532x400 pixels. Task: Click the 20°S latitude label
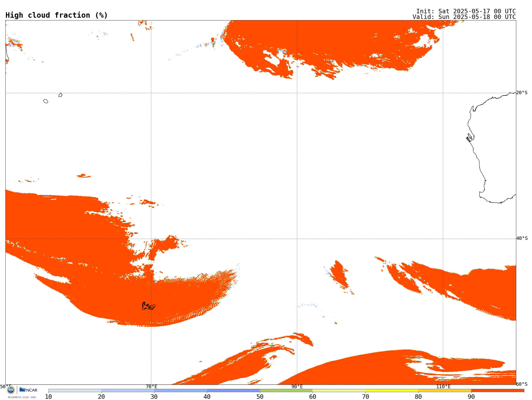522,93
